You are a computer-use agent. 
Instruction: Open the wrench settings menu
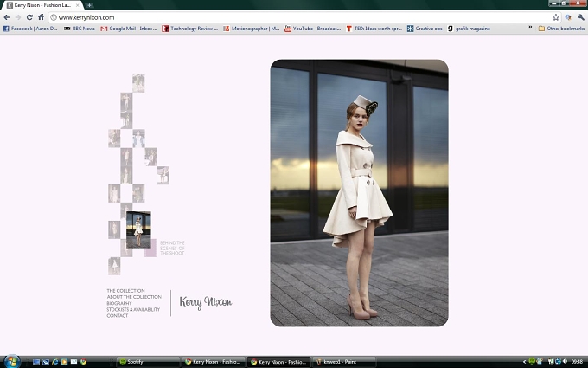(x=581, y=17)
